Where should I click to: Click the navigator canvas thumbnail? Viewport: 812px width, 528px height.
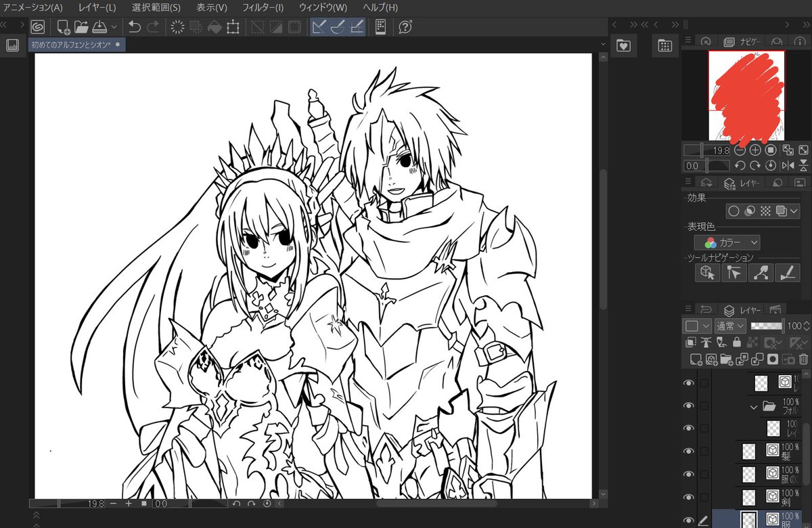pyautogui.click(x=746, y=95)
